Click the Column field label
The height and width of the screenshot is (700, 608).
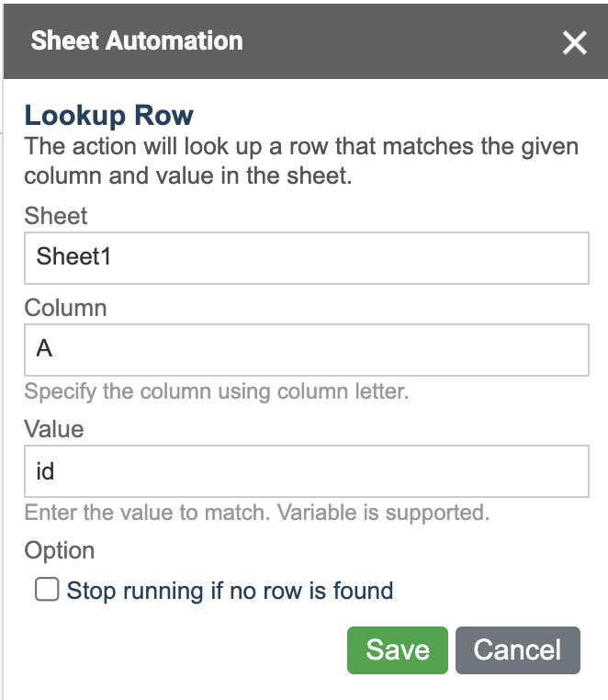point(65,308)
